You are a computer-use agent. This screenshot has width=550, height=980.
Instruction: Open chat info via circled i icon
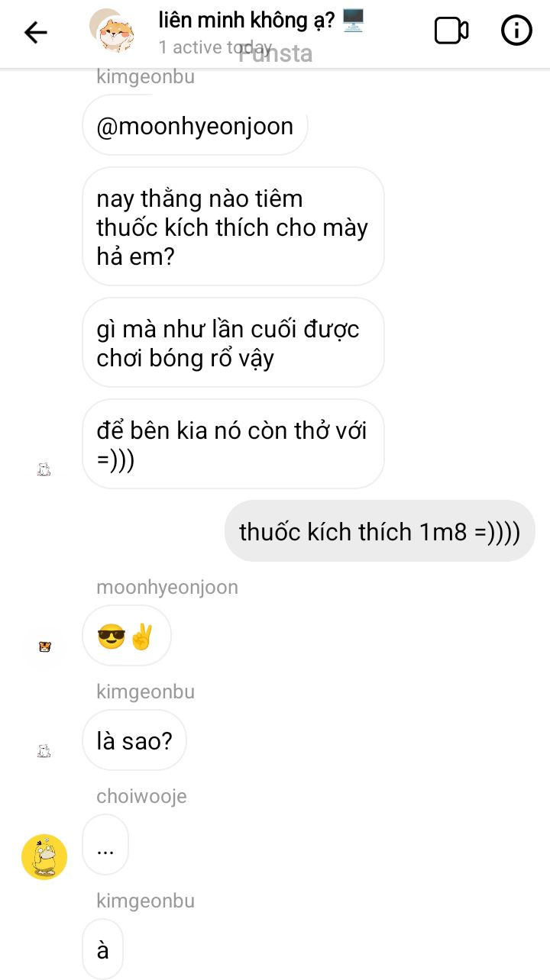coord(516,31)
